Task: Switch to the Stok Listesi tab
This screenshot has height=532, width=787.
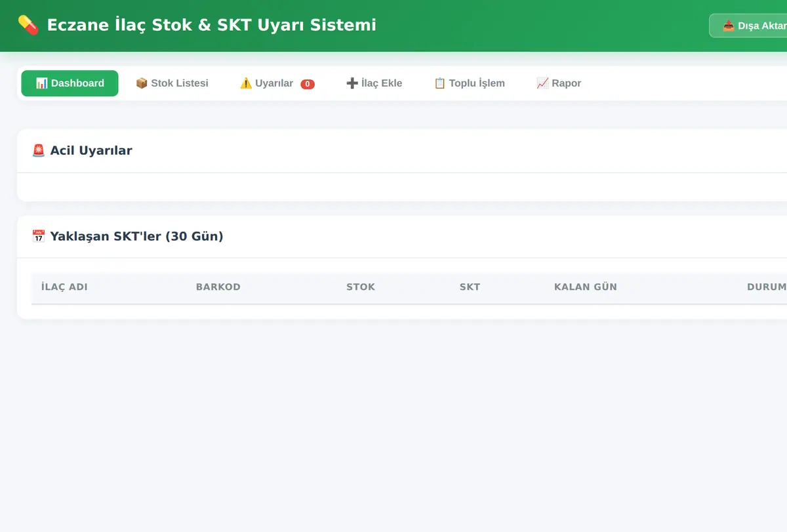Action: [172, 83]
